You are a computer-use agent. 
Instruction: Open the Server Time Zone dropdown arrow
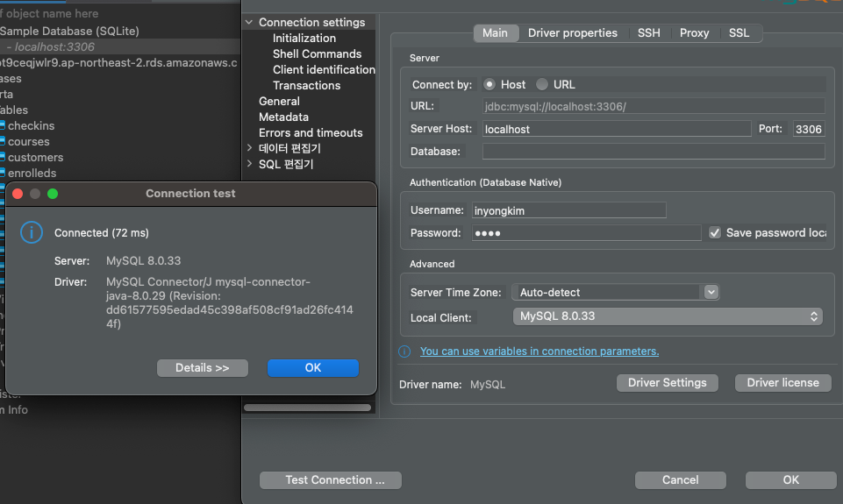point(711,292)
